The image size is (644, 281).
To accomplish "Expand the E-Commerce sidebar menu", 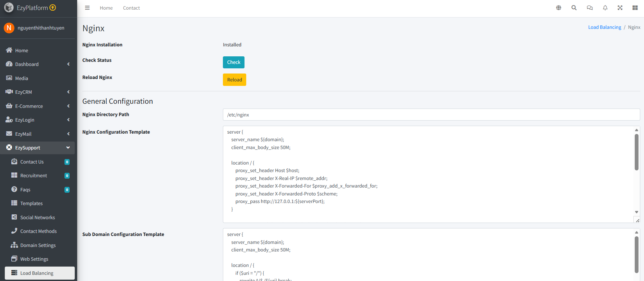I will pos(37,106).
